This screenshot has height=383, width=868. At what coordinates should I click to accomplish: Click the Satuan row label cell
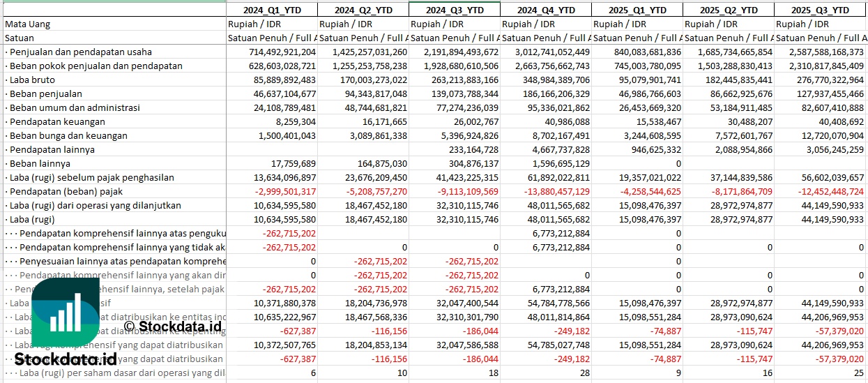tap(20, 38)
